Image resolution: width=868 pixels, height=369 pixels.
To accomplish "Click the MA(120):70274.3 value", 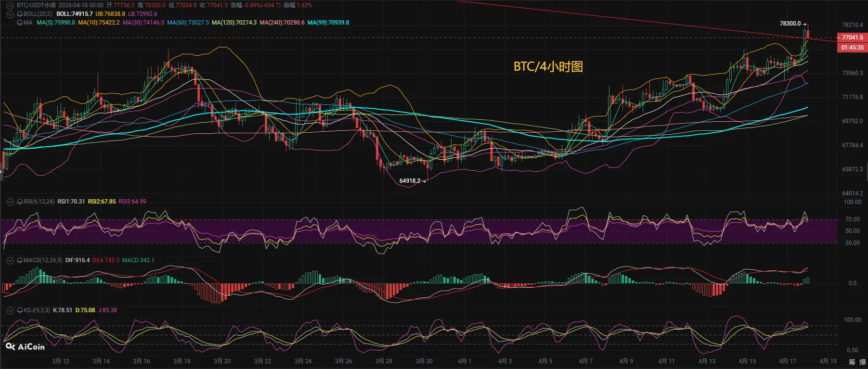I will [x=234, y=23].
